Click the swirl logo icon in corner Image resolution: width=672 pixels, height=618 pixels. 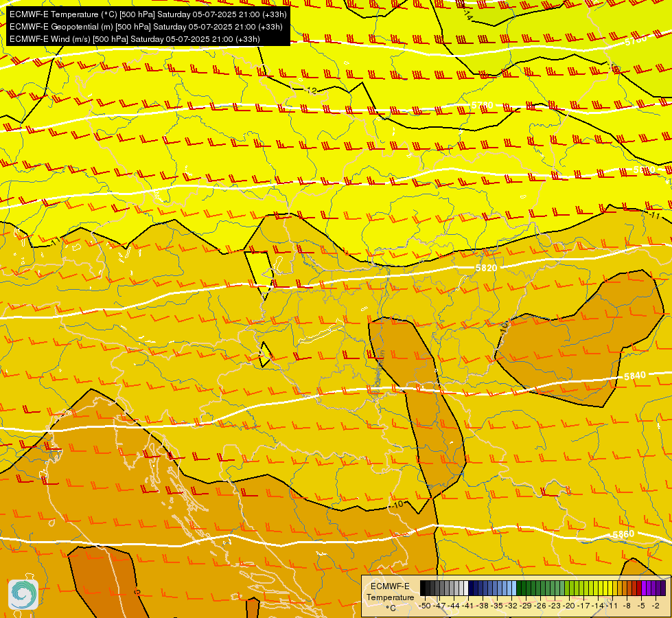[23, 595]
